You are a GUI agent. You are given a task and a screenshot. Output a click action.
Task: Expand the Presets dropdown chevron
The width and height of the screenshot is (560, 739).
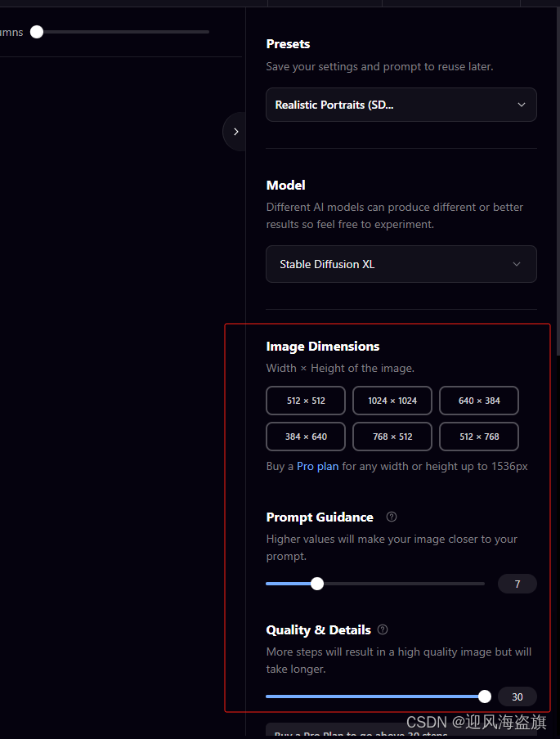[x=522, y=105]
